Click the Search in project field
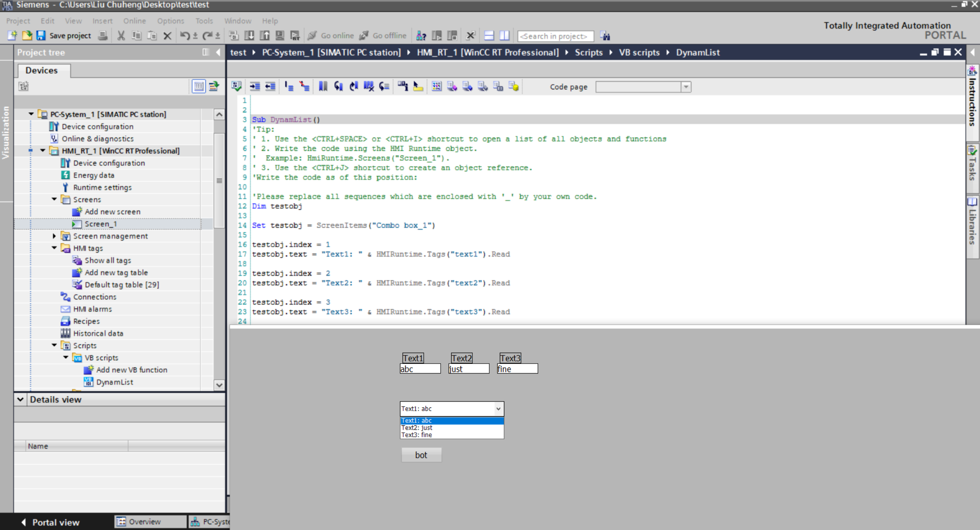980x530 pixels. 555,36
